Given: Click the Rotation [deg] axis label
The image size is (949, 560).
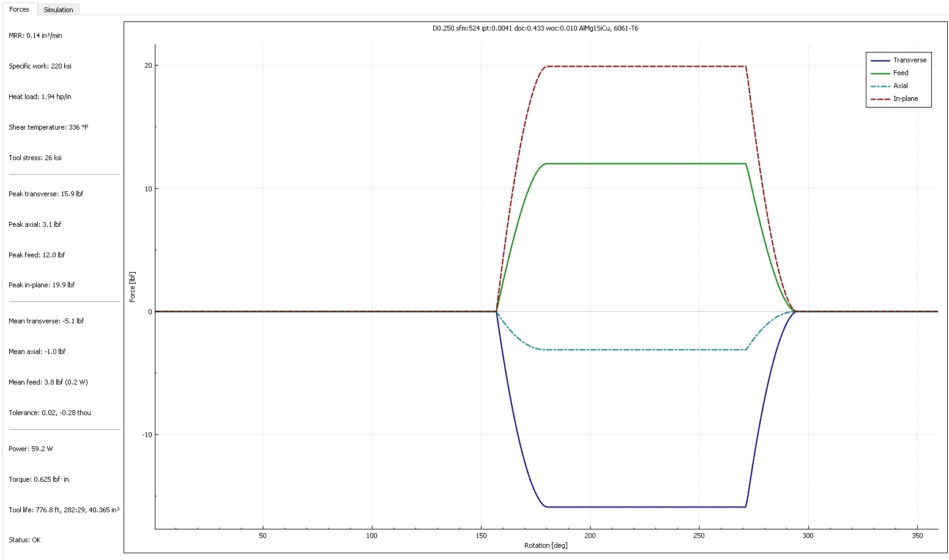Looking at the screenshot, I should 546,545.
